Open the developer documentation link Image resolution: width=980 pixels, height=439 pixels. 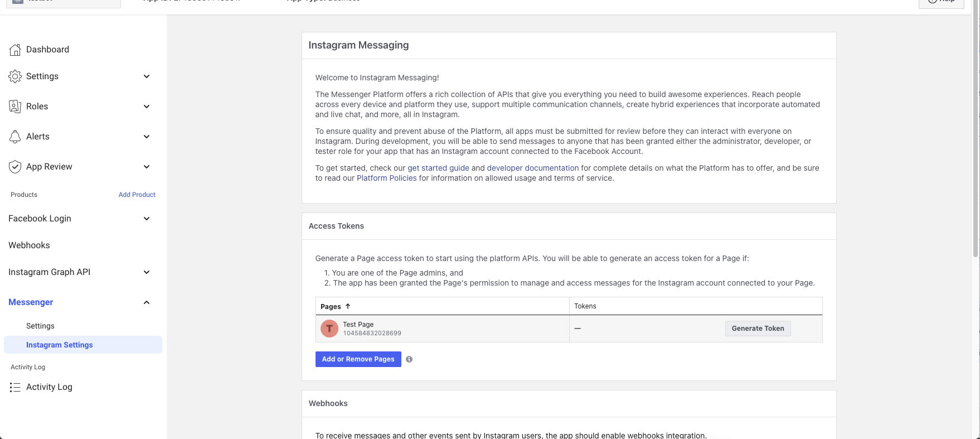533,168
